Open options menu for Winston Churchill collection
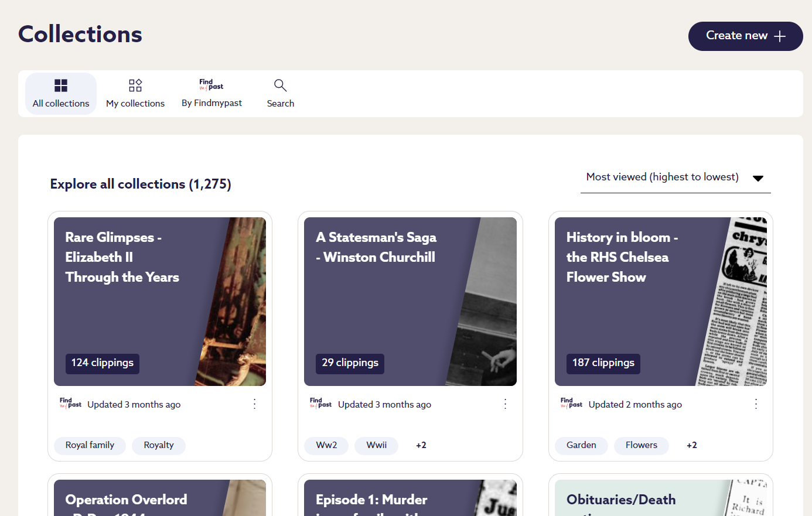The width and height of the screenshot is (812, 516). tap(505, 404)
